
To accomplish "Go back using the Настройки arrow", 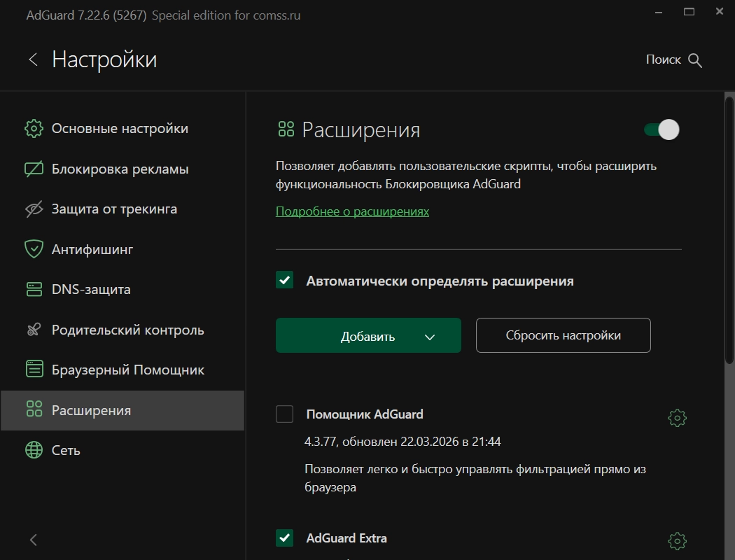I will [x=33, y=59].
